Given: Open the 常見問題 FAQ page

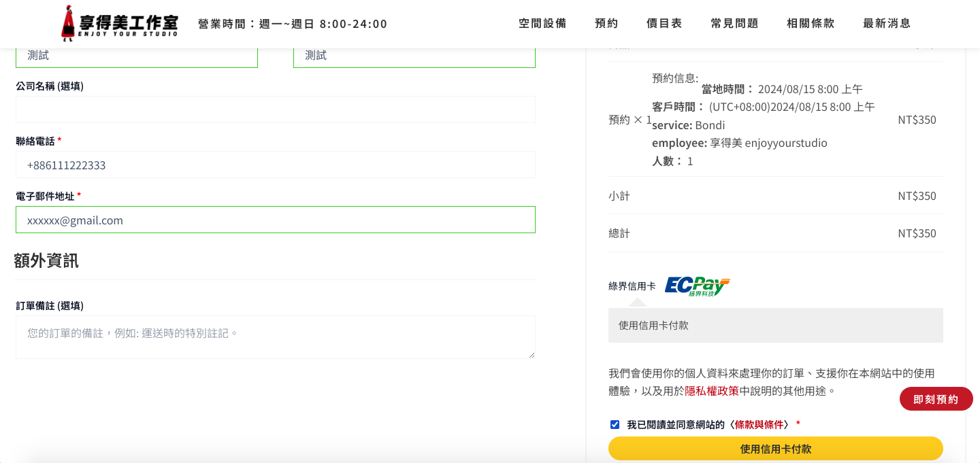Looking at the screenshot, I should (734, 23).
